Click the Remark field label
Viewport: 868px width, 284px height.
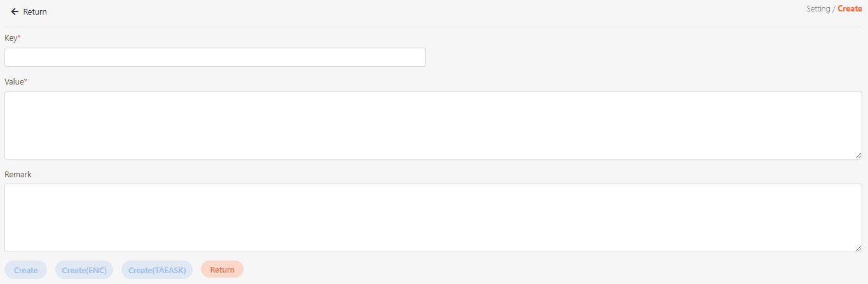pyautogui.click(x=18, y=174)
